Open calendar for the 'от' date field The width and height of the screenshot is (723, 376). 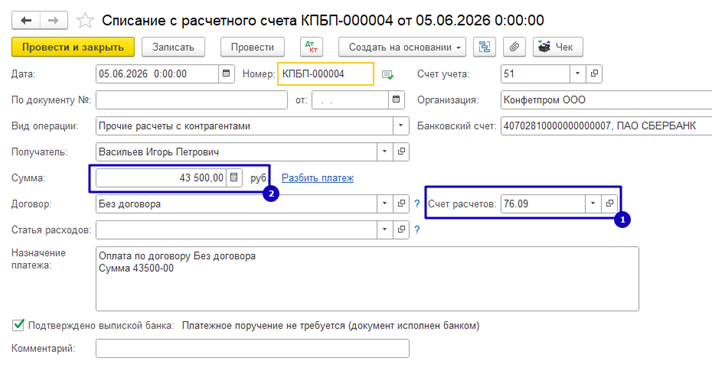click(x=396, y=100)
